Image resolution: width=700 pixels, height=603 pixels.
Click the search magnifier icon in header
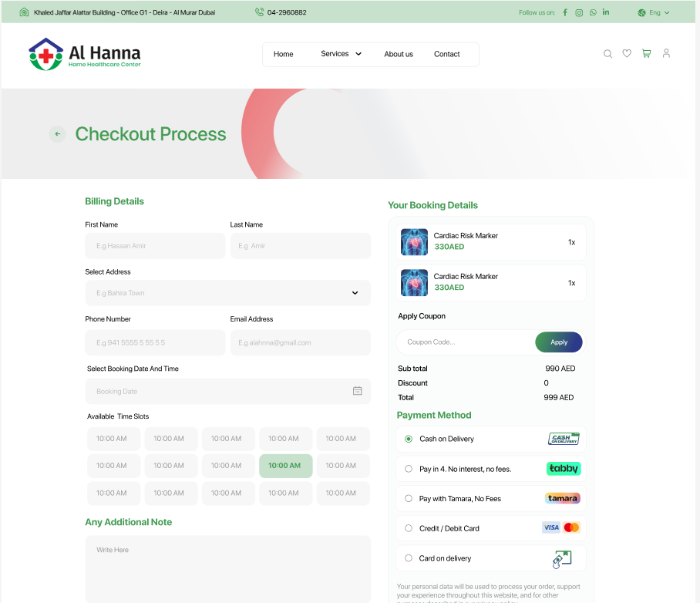607,54
